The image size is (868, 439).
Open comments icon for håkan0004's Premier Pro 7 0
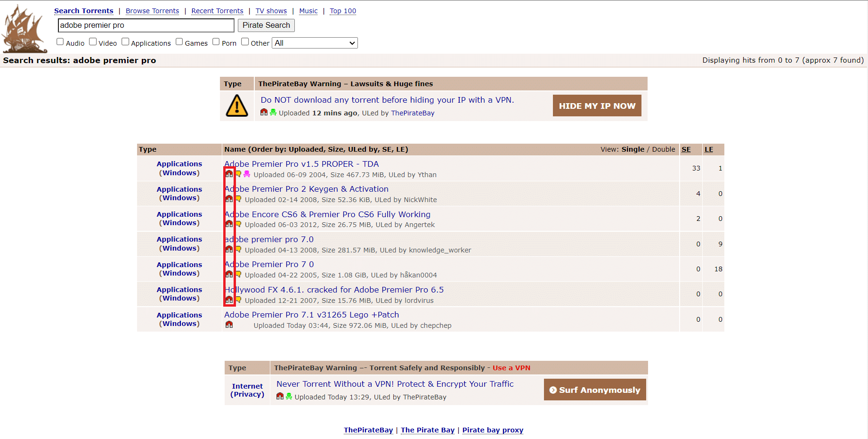(x=238, y=274)
